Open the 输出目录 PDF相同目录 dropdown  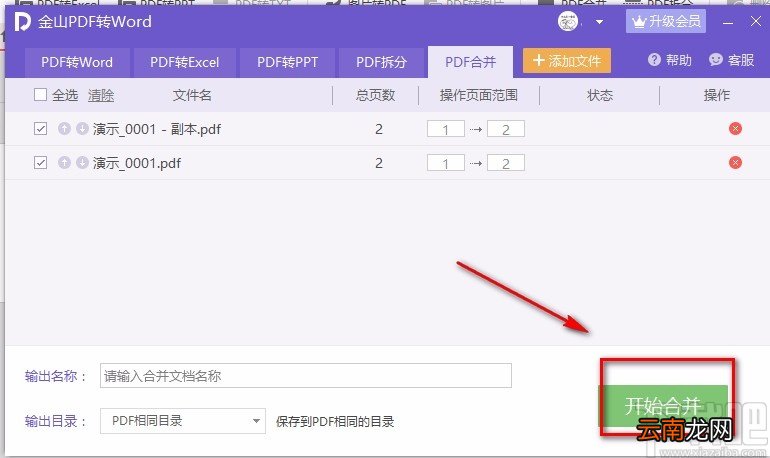coord(183,421)
